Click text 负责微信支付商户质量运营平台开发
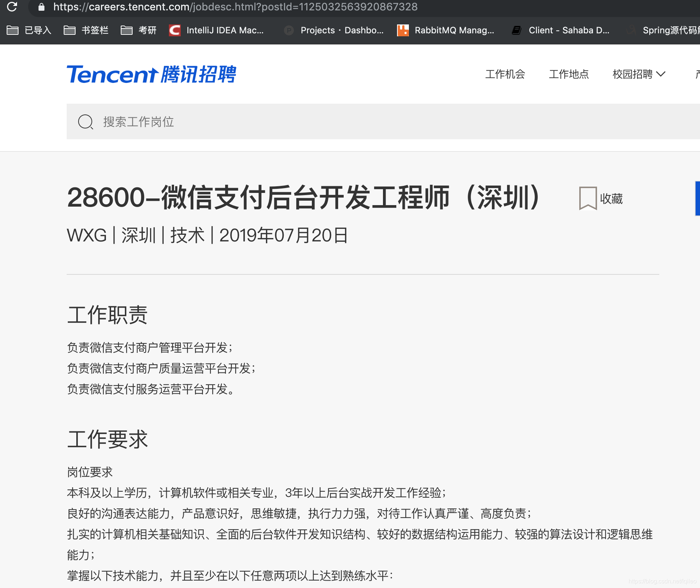This screenshot has height=588, width=700. [161, 368]
